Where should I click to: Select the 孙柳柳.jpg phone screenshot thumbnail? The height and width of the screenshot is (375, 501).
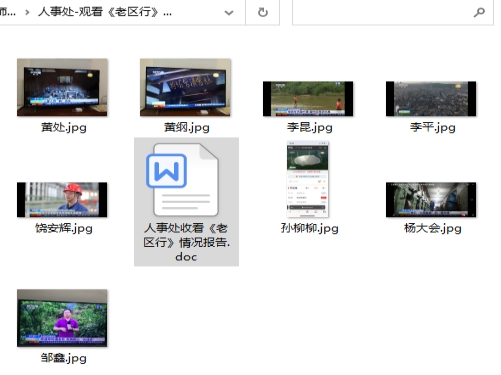click(308, 180)
